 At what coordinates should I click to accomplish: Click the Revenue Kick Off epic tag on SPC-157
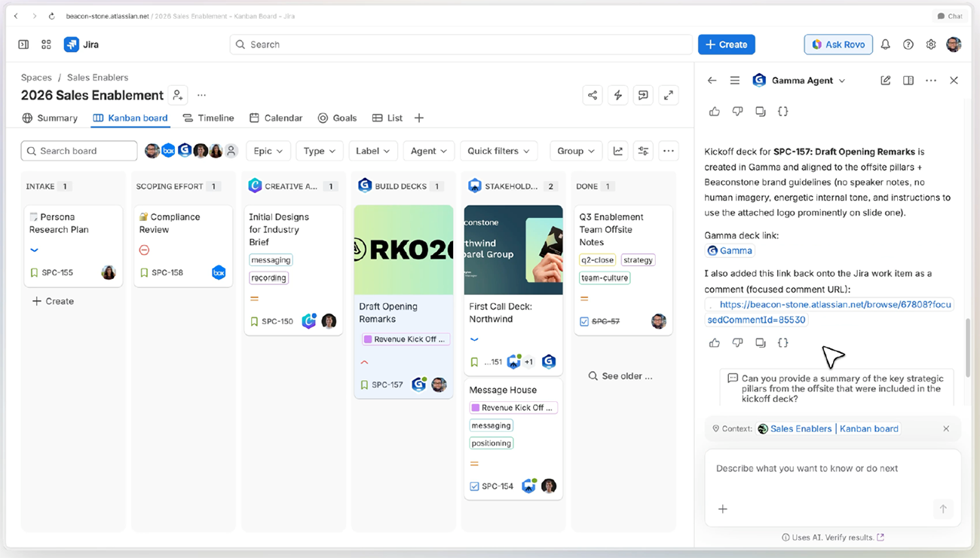pyautogui.click(x=405, y=339)
